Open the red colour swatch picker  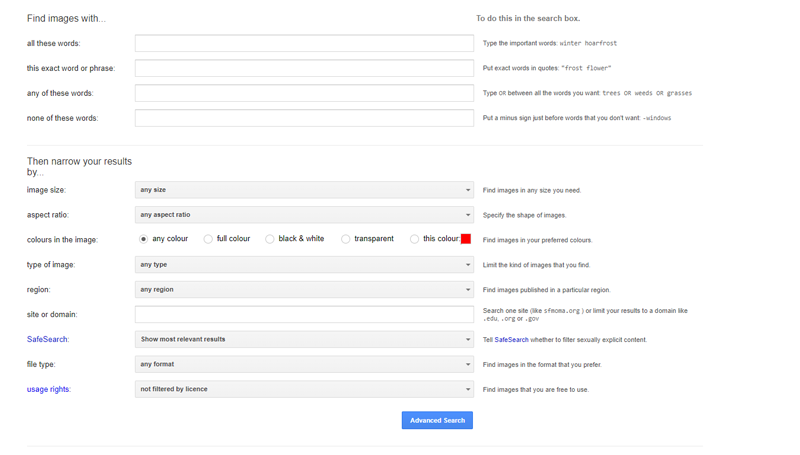(466, 239)
